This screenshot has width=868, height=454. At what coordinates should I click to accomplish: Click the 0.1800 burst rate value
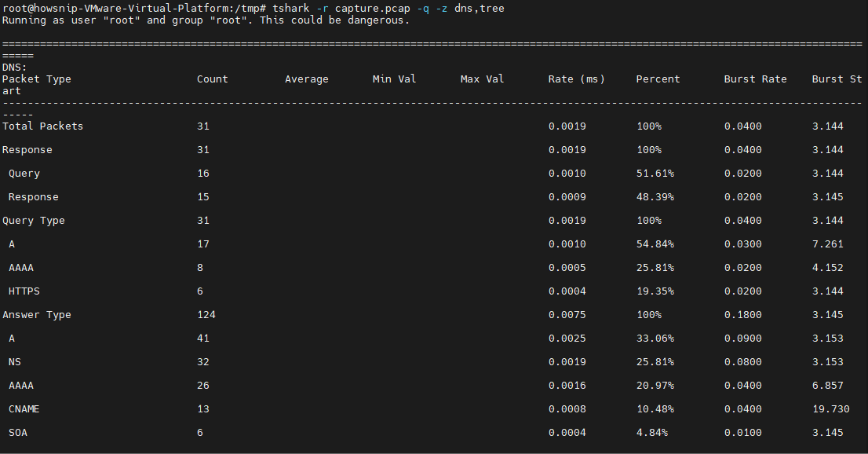(743, 315)
